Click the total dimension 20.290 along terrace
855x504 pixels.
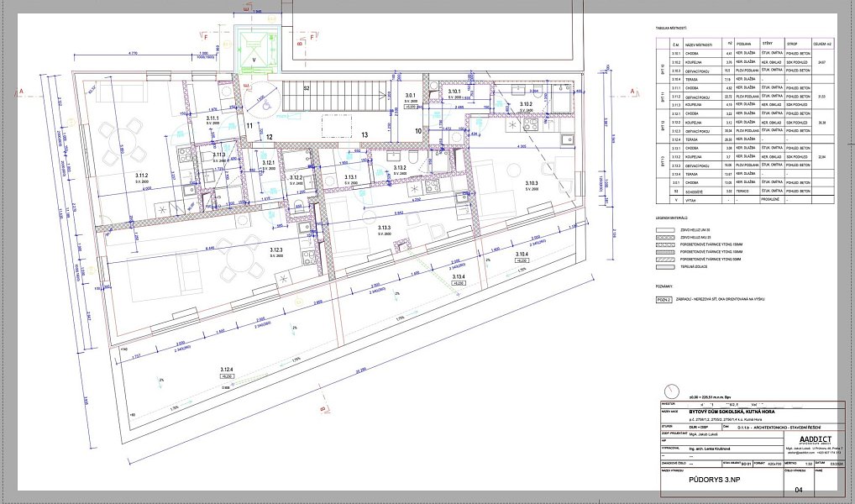click(361, 370)
